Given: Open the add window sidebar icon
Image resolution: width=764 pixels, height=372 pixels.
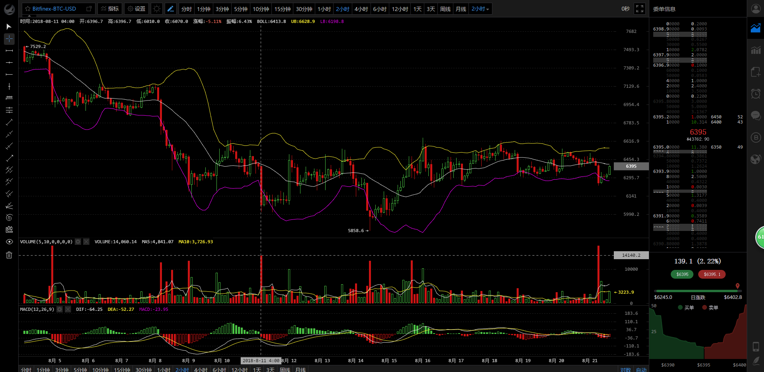Looking at the screenshot, I should coord(756,72).
